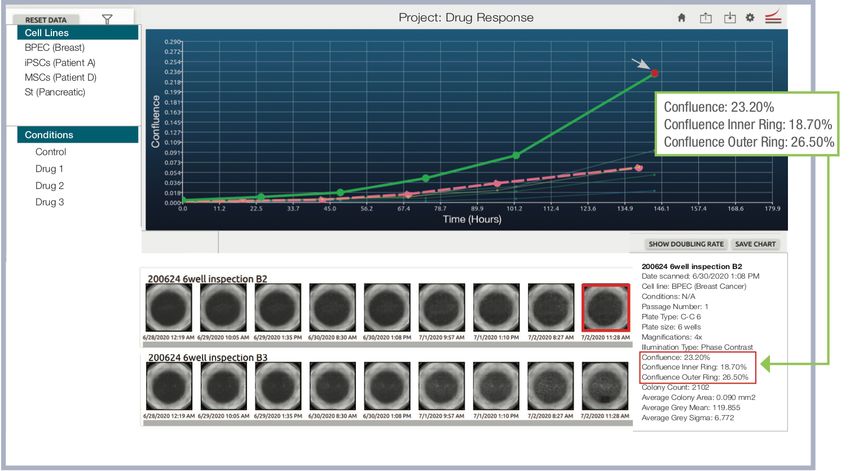Select MSCs (Patient D) cell line
The width and height of the screenshot is (850, 471).
click(60, 77)
